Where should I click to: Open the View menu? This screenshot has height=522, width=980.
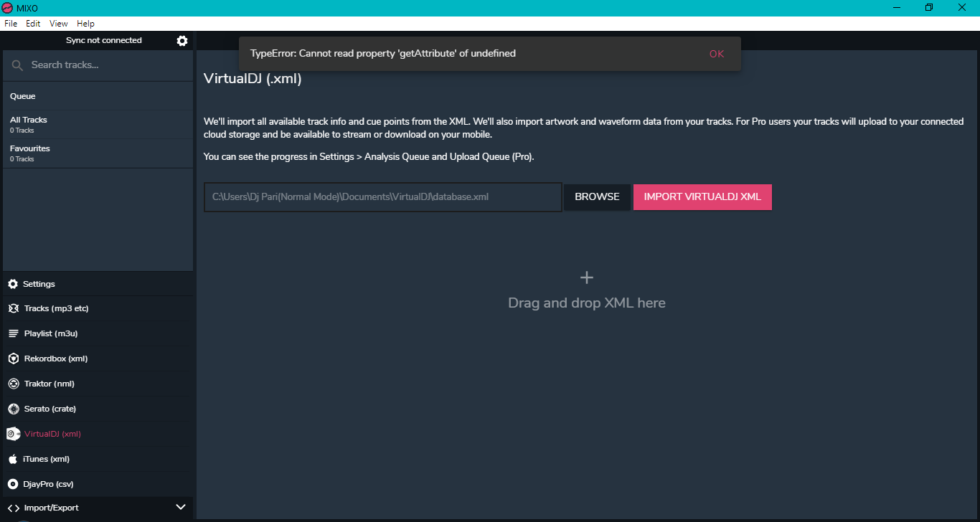(x=59, y=24)
